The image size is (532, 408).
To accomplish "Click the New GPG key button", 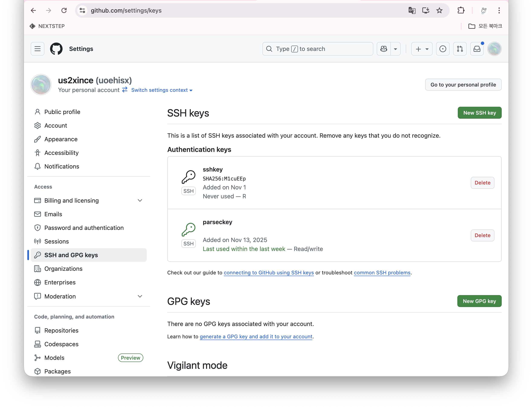I will [x=479, y=301].
